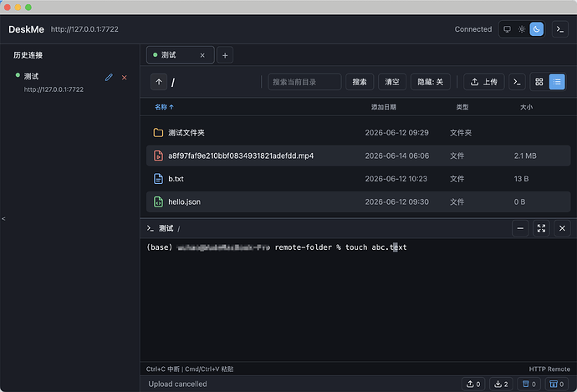Viewport: 577px width, 392px height.
Task: Collapse the left sidebar arrow
Action: coord(3,219)
